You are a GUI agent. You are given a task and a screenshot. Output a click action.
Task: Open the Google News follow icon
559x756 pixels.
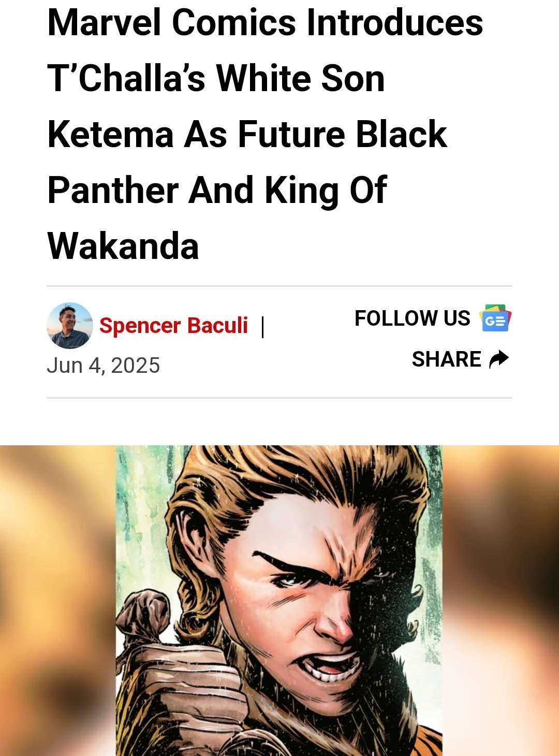click(495, 318)
